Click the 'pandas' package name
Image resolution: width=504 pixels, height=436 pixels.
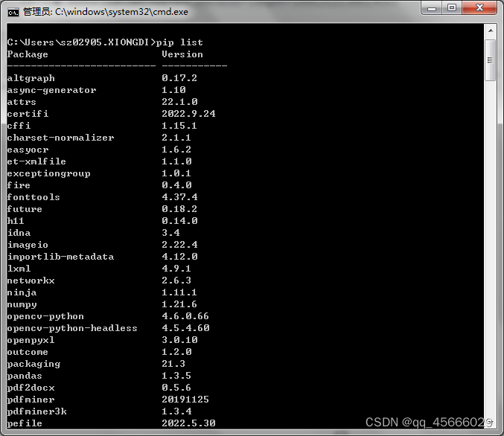coord(25,376)
